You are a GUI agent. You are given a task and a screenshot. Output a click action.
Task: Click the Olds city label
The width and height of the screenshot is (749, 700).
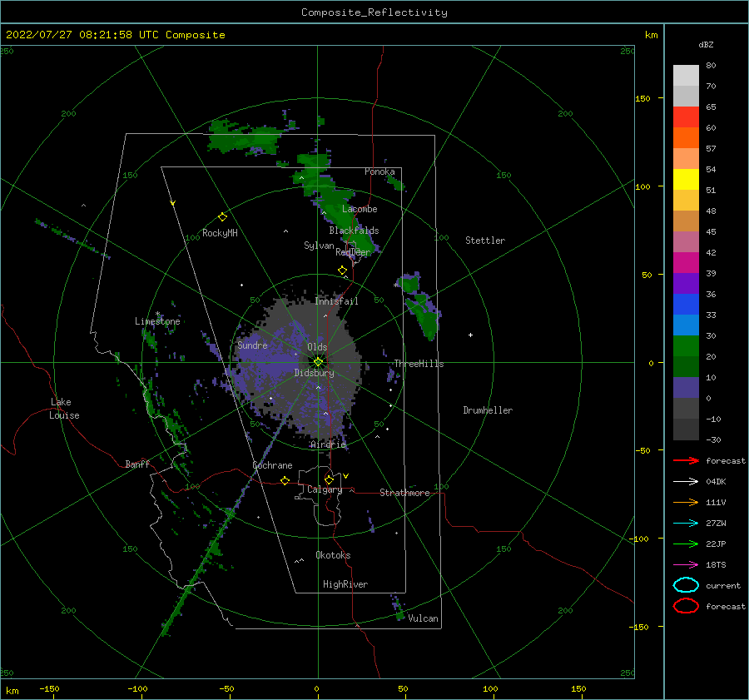tap(317, 347)
